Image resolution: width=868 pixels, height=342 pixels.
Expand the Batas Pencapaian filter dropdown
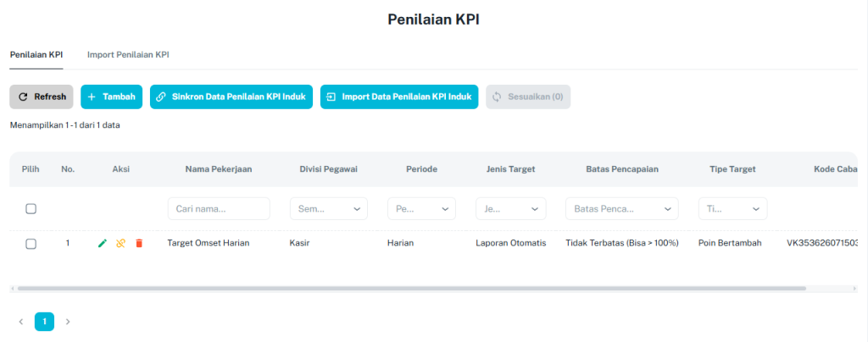[x=622, y=209]
